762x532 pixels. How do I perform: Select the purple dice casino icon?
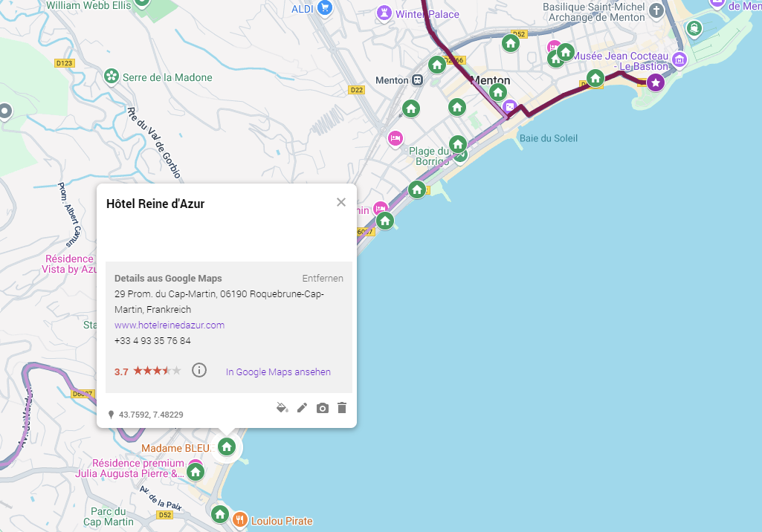(x=509, y=106)
